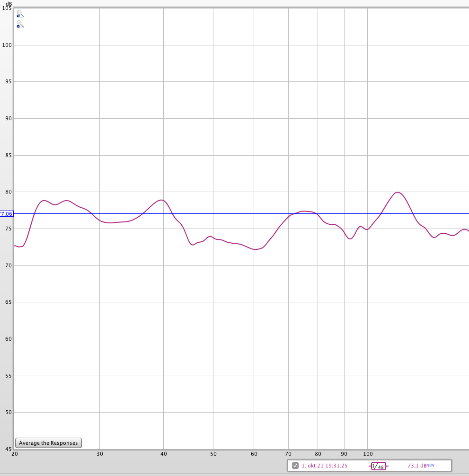The image size is (469, 476).
Task: Click the 100 frequency axis label
Action: [x=368, y=454]
